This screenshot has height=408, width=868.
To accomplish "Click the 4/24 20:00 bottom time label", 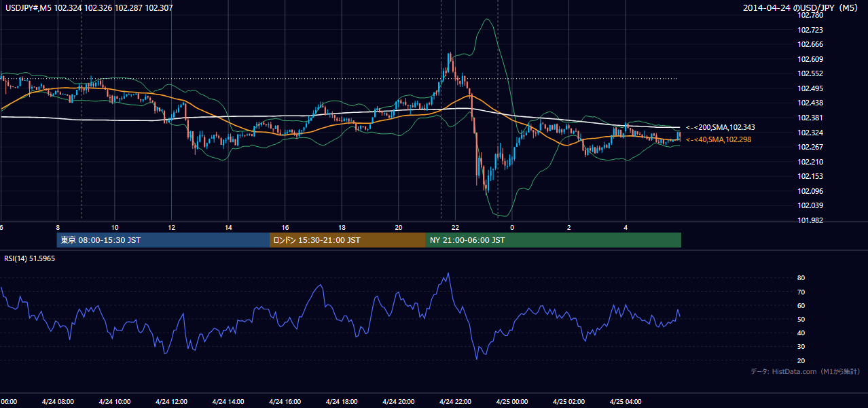I will [398, 401].
